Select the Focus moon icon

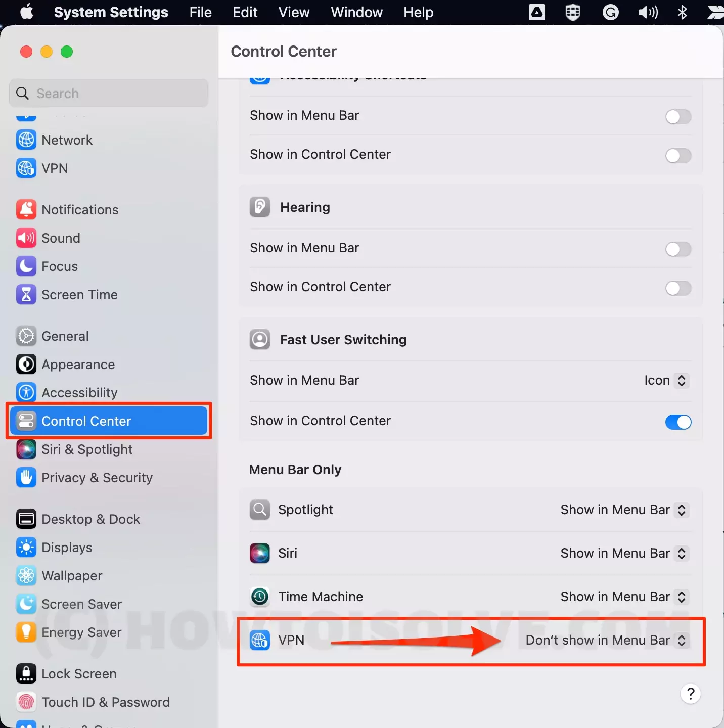(x=26, y=266)
